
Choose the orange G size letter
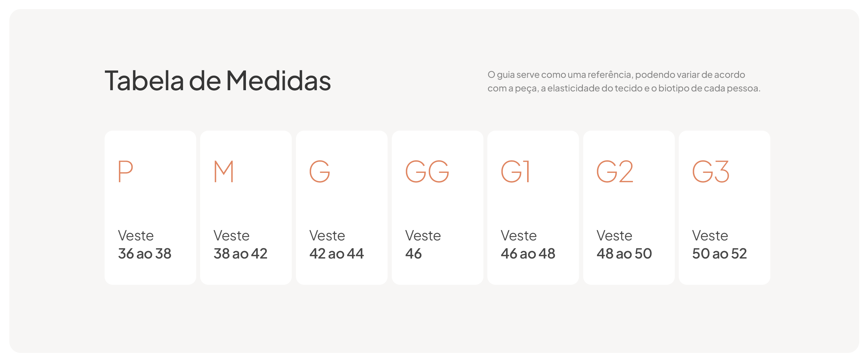click(319, 171)
